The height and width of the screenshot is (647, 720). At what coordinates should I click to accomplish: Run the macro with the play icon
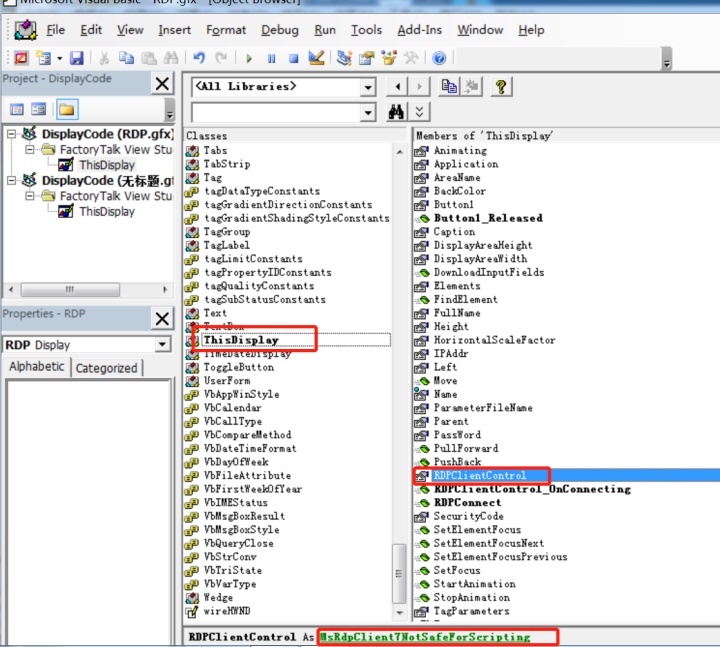[249, 59]
